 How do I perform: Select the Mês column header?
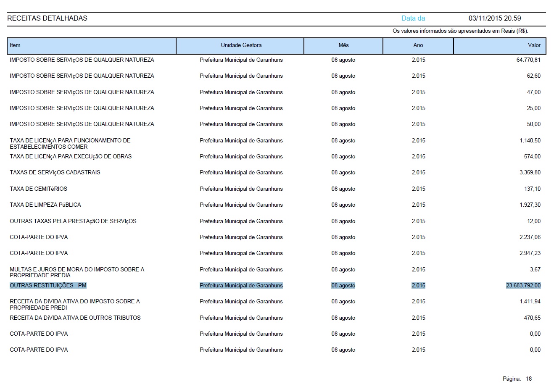pyautogui.click(x=343, y=46)
